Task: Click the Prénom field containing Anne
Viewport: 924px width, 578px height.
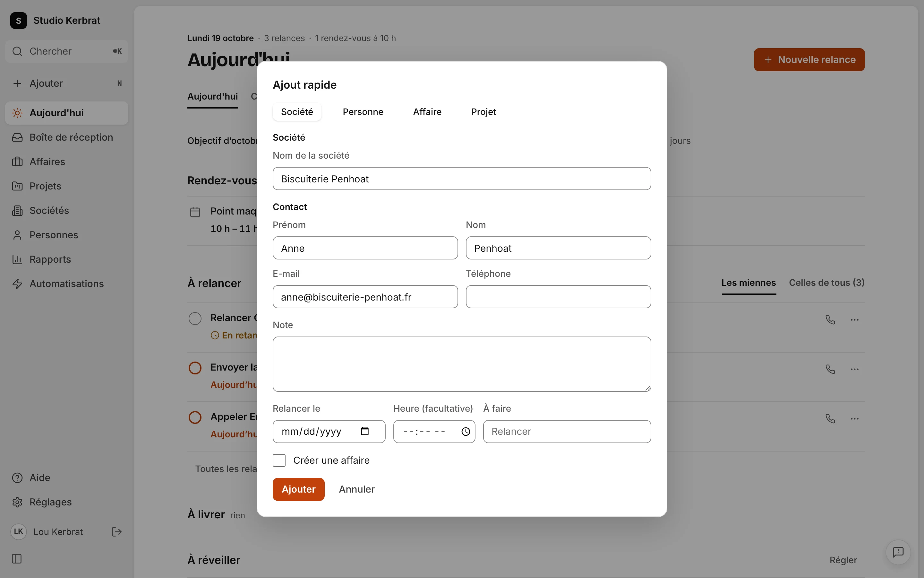Action: point(365,248)
